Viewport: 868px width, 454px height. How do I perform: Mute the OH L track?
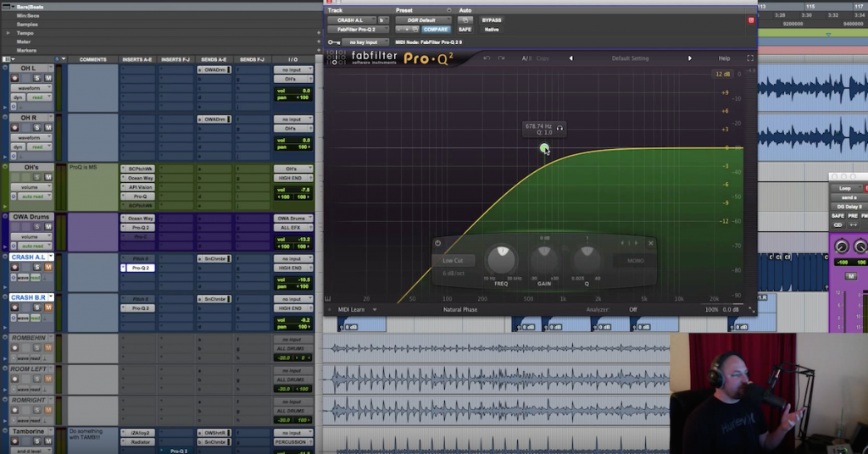click(x=48, y=79)
